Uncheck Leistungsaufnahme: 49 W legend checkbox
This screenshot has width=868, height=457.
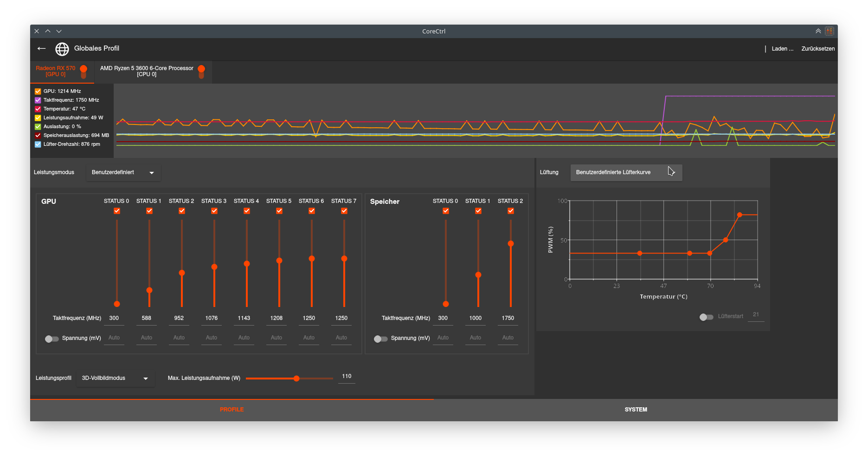pos(38,118)
